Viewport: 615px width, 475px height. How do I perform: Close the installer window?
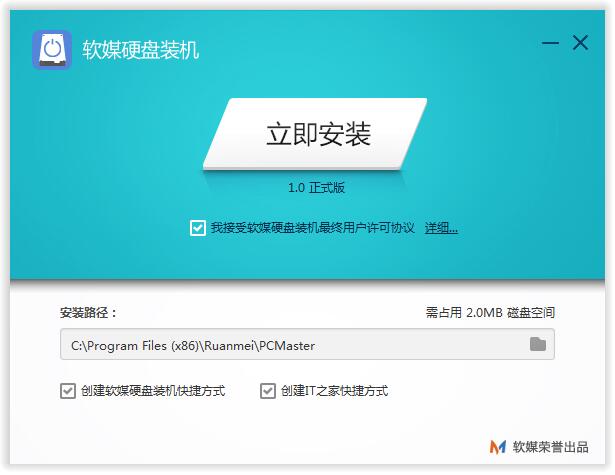click(580, 43)
